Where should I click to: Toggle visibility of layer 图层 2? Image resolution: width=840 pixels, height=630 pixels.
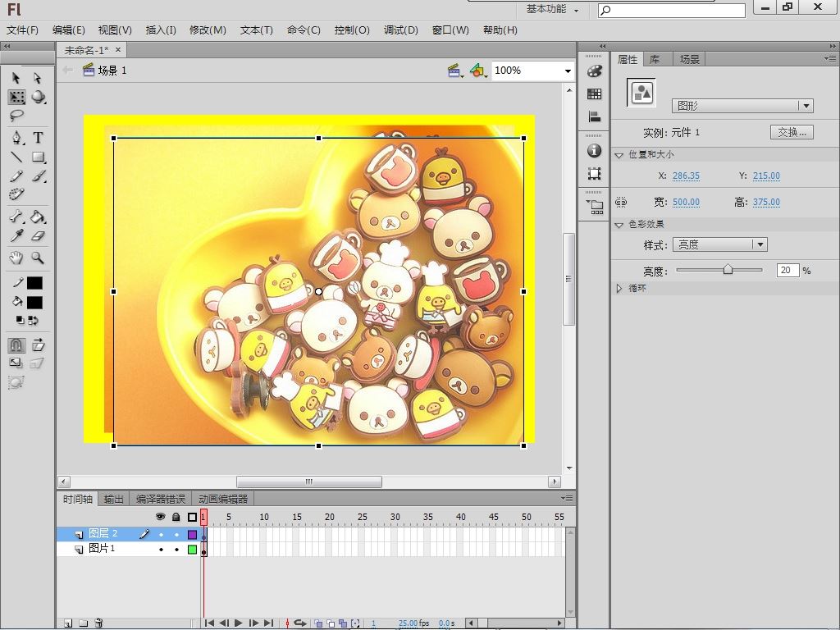161,535
